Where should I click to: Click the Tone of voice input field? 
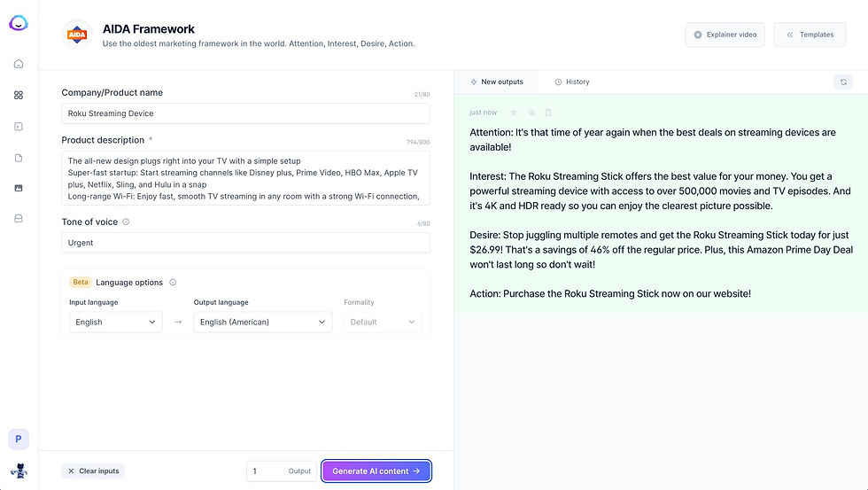click(x=246, y=243)
